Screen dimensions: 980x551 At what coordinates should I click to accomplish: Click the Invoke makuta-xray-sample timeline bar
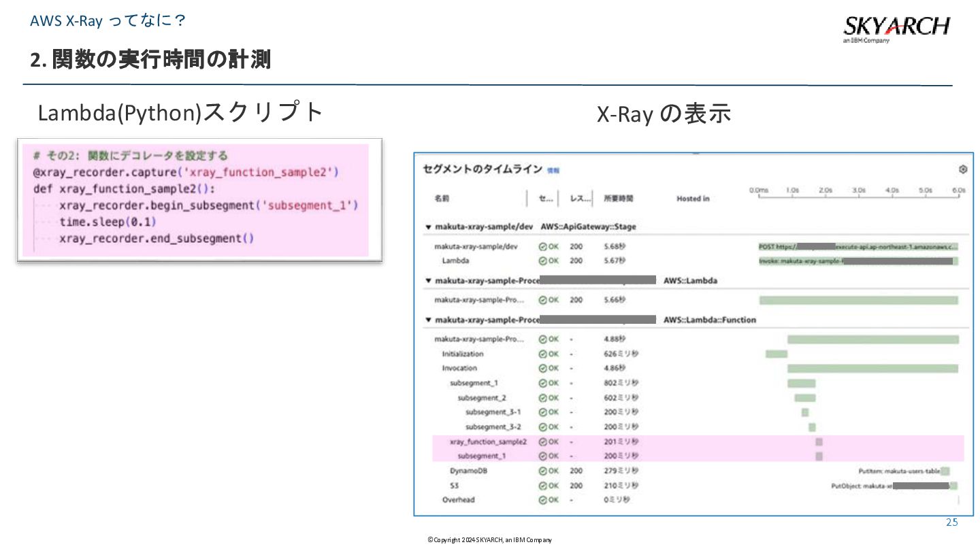(x=859, y=261)
